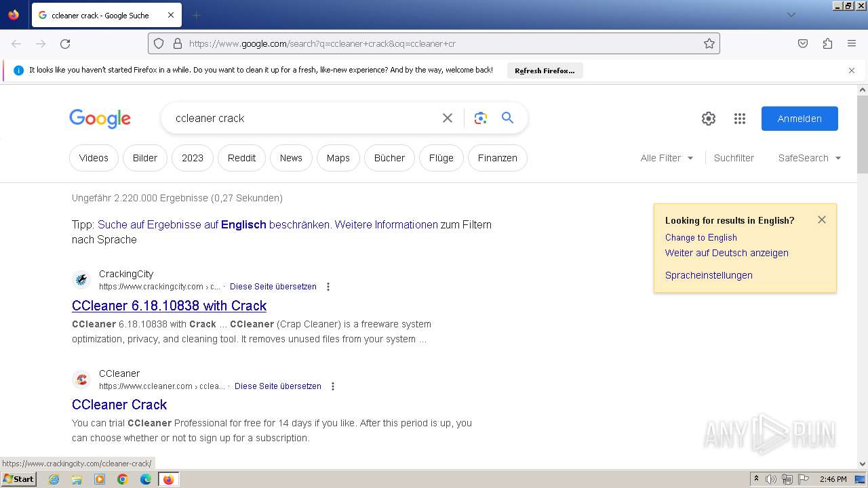
Task: Show site security padlock info
Action: (x=178, y=43)
